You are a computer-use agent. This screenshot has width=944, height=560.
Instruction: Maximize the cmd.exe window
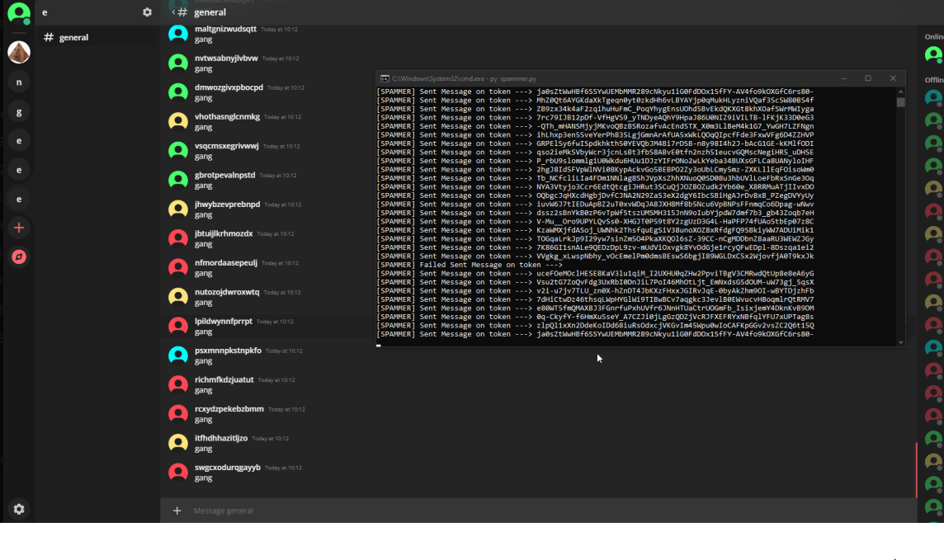click(x=868, y=79)
